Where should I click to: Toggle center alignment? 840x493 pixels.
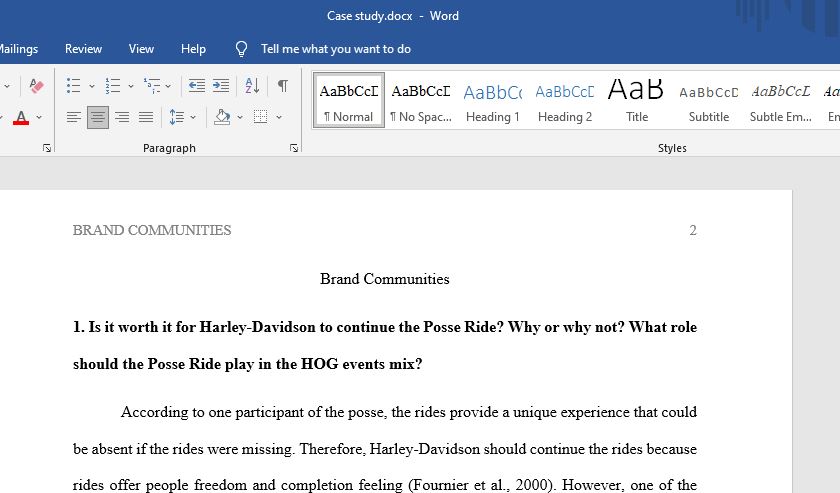[x=98, y=117]
